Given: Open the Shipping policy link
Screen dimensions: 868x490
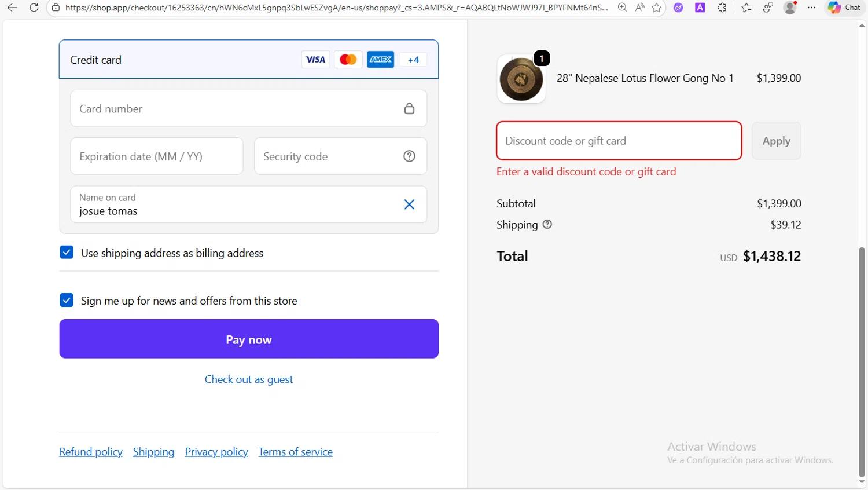Looking at the screenshot, I should 153,452.
